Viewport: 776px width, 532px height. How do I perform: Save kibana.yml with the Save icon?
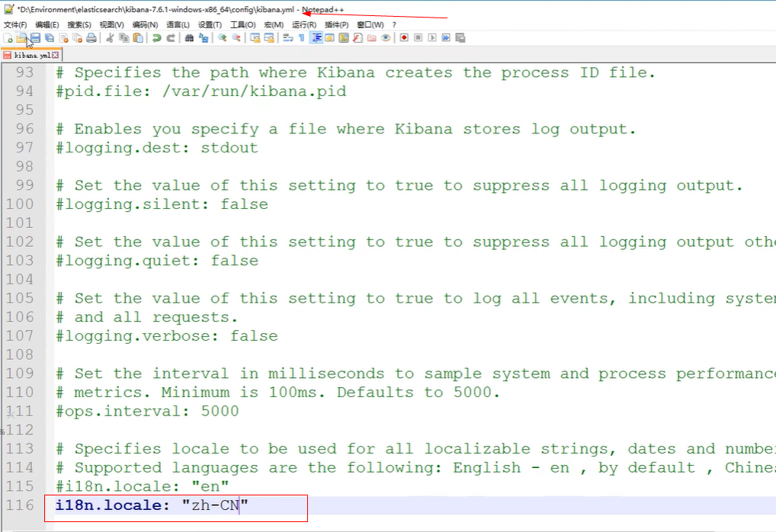[x=35, y=38]
